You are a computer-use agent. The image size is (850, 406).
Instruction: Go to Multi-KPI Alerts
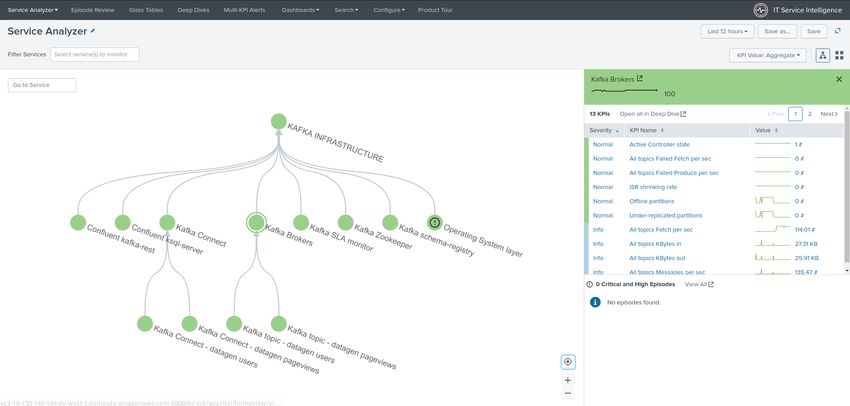(x=244, y=10)
